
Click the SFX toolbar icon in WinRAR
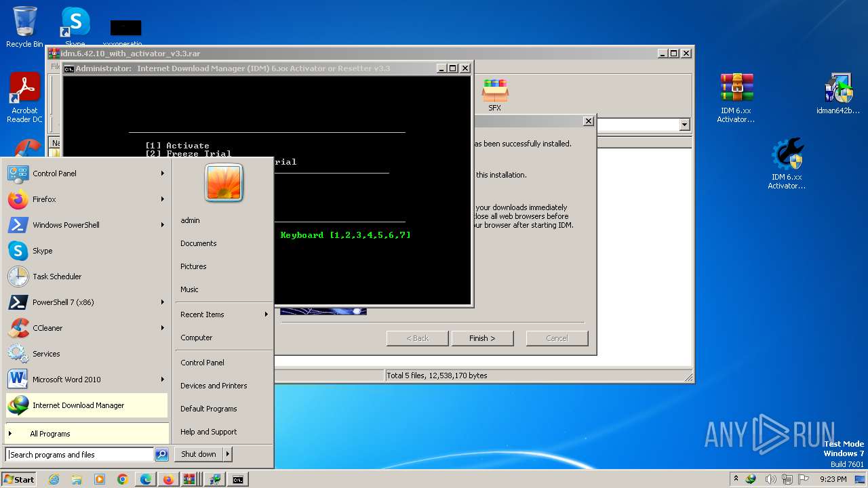coord(495,95)
